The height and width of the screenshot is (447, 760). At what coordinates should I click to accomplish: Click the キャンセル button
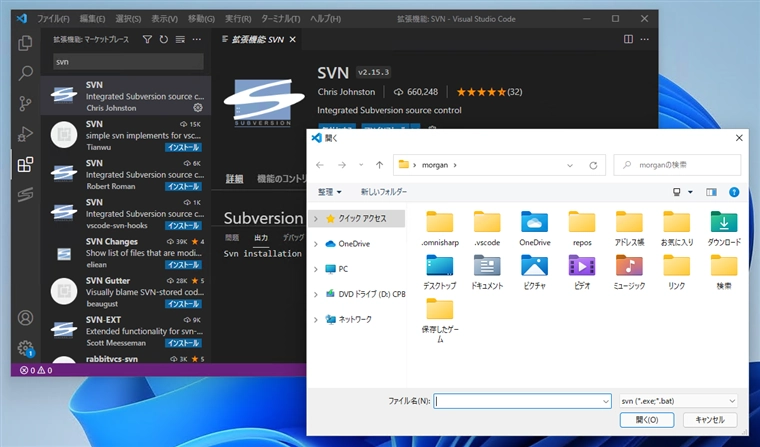pyautogui.click(x=710, y=420)
